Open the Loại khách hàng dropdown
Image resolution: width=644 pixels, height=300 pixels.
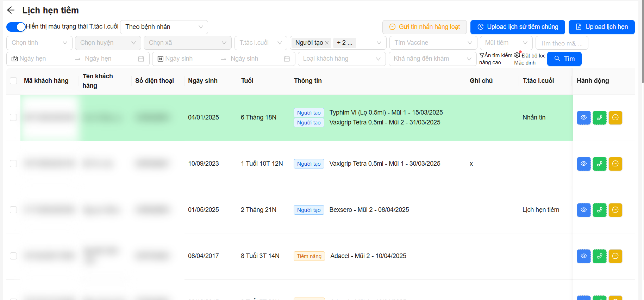342,59
